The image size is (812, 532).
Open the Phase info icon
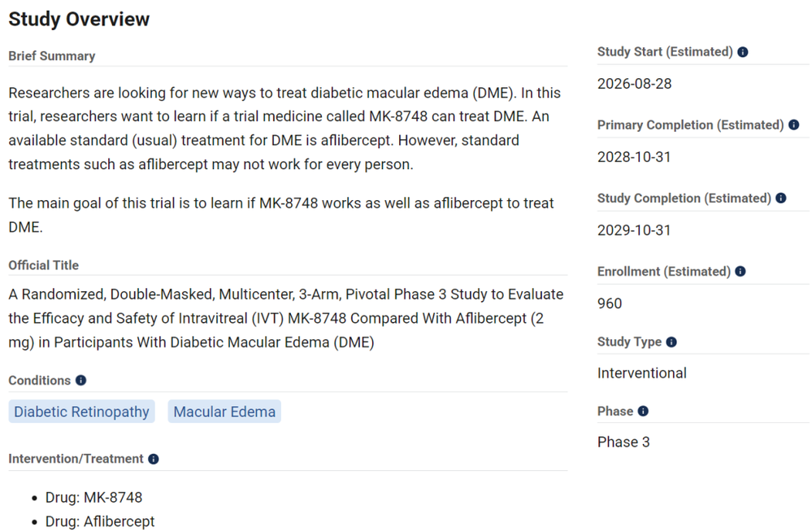click(643, 411)
